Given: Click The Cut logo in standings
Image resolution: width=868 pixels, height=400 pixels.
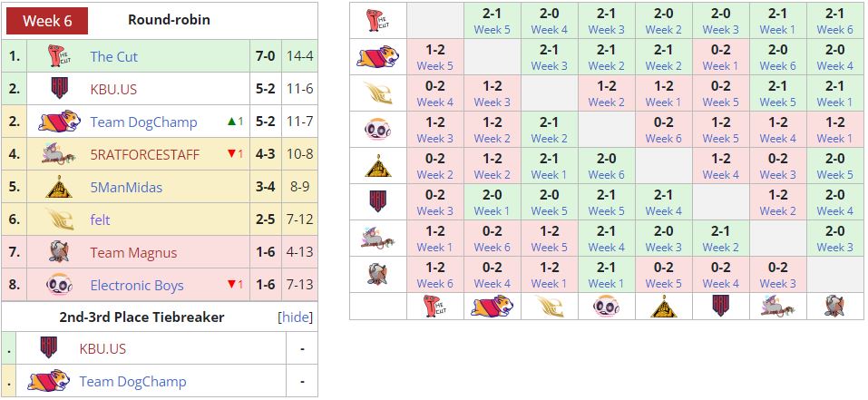Looking at the screenshot, I should point(61,56).
